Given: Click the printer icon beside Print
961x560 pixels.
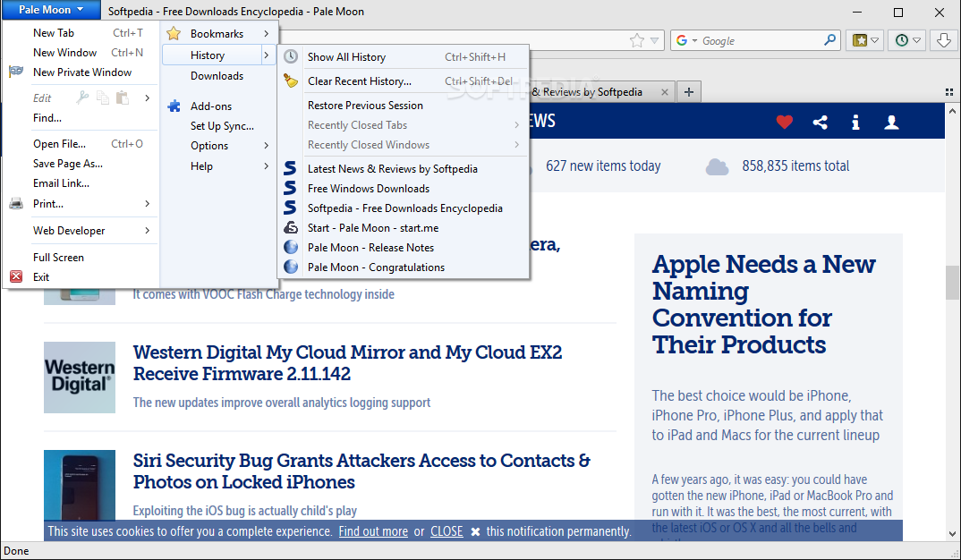Looking at the screenshot, I should coord(16,203).
